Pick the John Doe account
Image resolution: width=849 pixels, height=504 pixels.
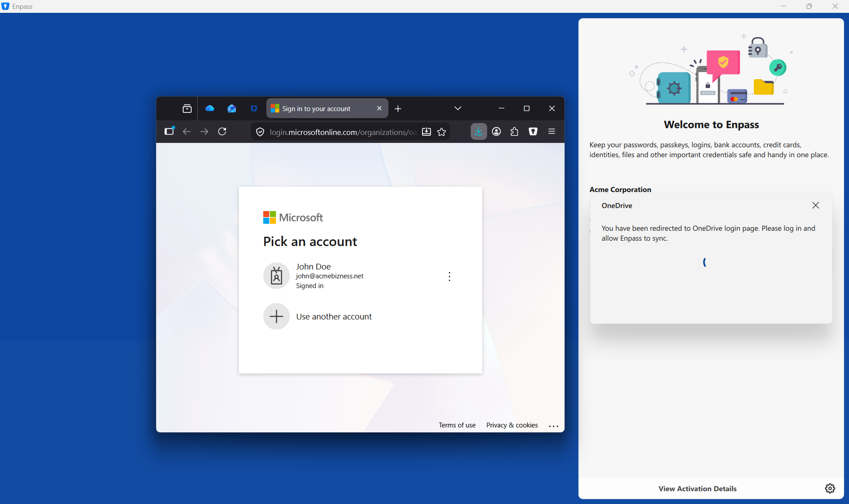(360, 276)
